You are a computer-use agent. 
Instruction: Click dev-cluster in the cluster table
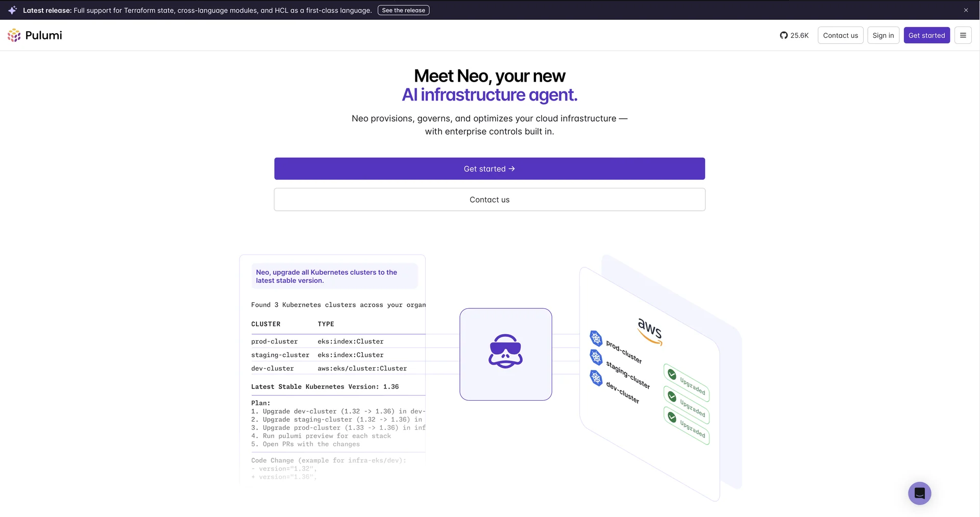(273, 368)
